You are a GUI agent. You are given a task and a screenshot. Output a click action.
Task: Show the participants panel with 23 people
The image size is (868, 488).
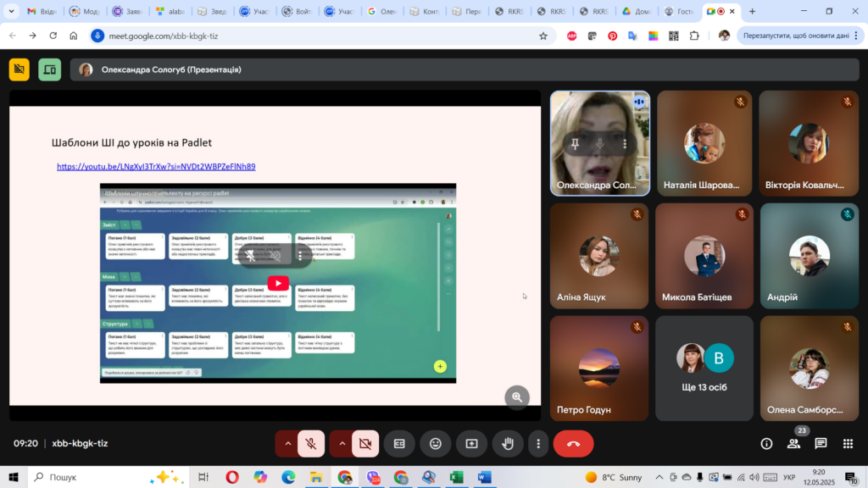pyautogui.click(x=793, y=444)
